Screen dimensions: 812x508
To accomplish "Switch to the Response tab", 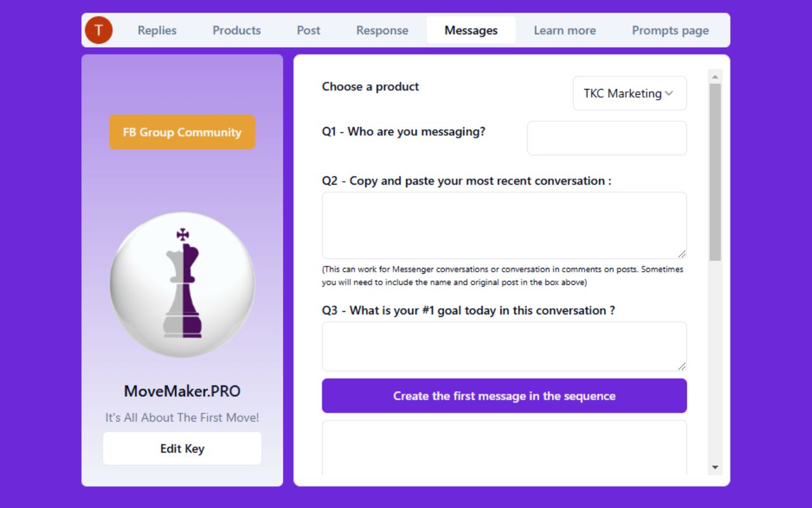I will pos(382,30).
